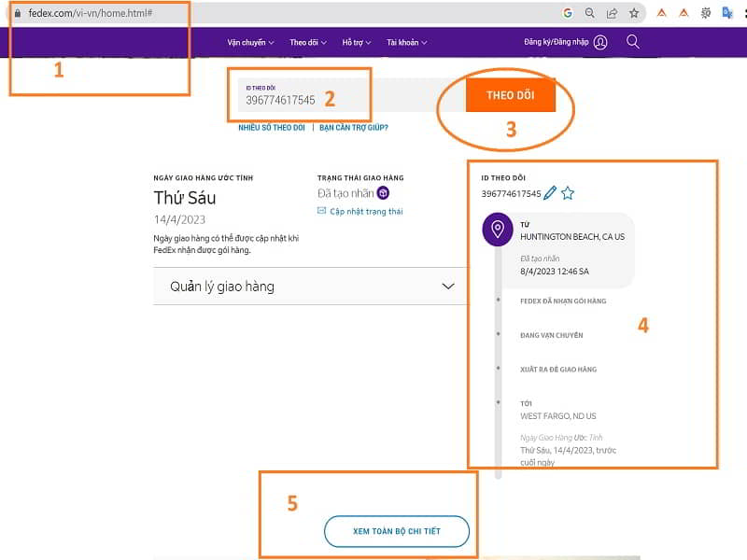Open the Google search icon in the toolbar
This screenshot has height=560, width=747.
tap(566, 13)
